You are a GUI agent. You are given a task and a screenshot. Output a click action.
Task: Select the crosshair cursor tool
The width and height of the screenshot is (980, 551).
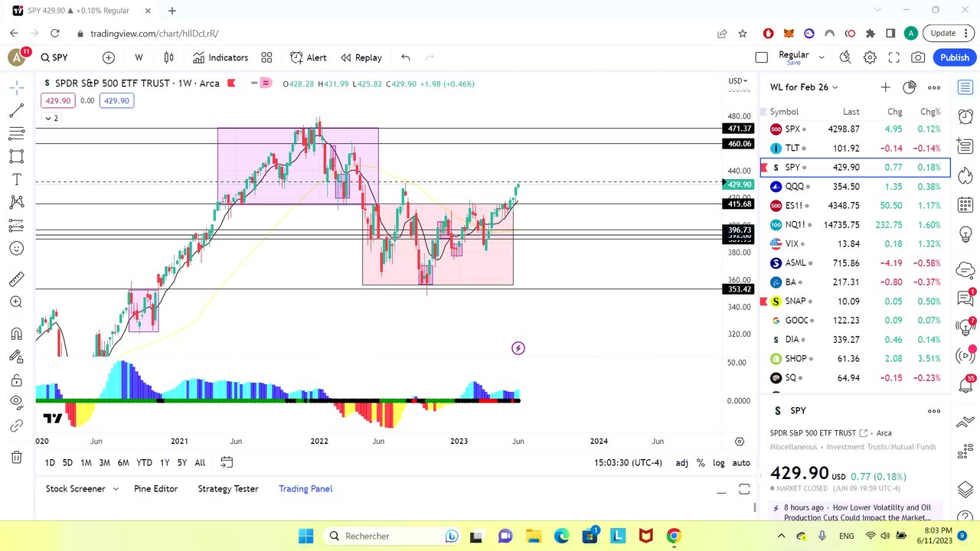(x=16, y=88)
